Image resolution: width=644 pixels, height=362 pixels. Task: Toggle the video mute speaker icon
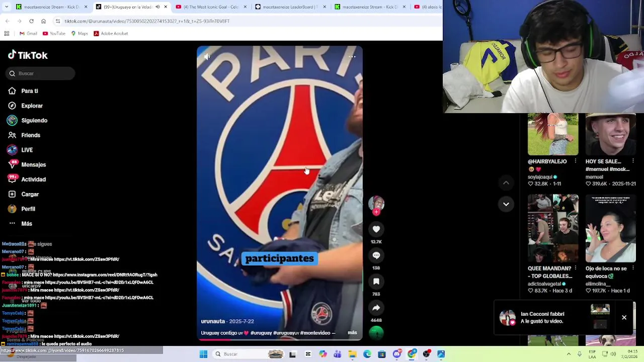click(x=207, y=57)
